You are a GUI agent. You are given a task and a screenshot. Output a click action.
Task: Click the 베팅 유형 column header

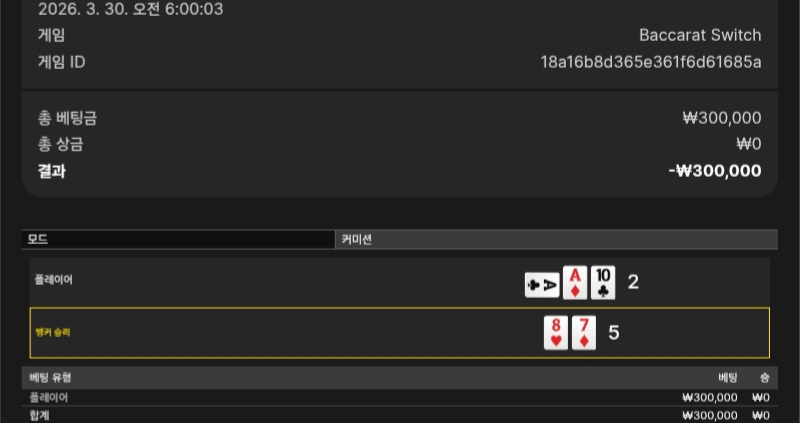50,378
